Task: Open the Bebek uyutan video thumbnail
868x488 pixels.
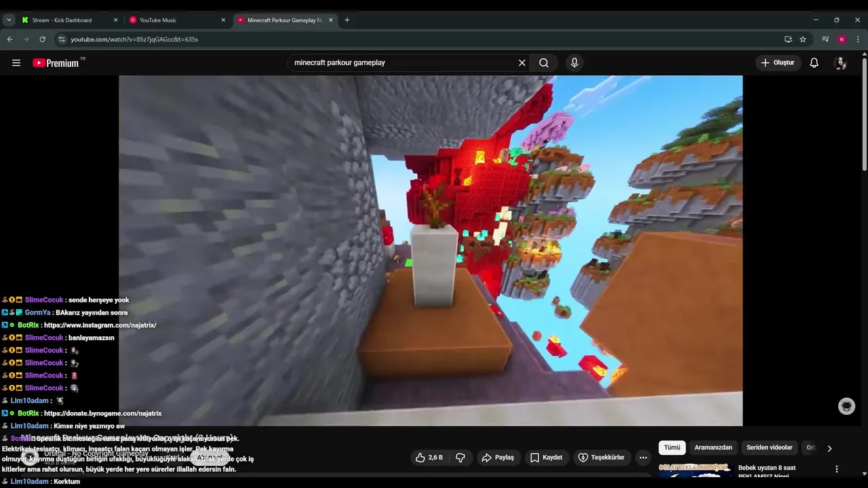Action: 695,472
